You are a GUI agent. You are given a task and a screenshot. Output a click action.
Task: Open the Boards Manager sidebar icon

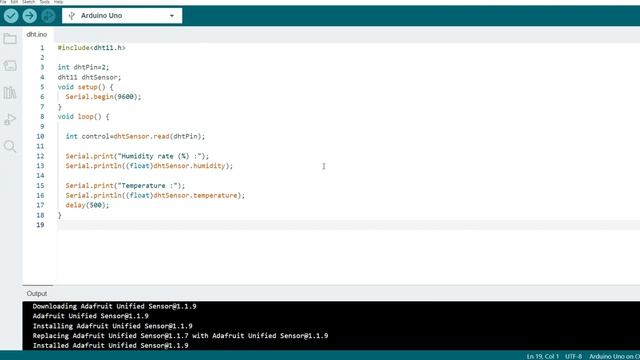pos(10,66)
